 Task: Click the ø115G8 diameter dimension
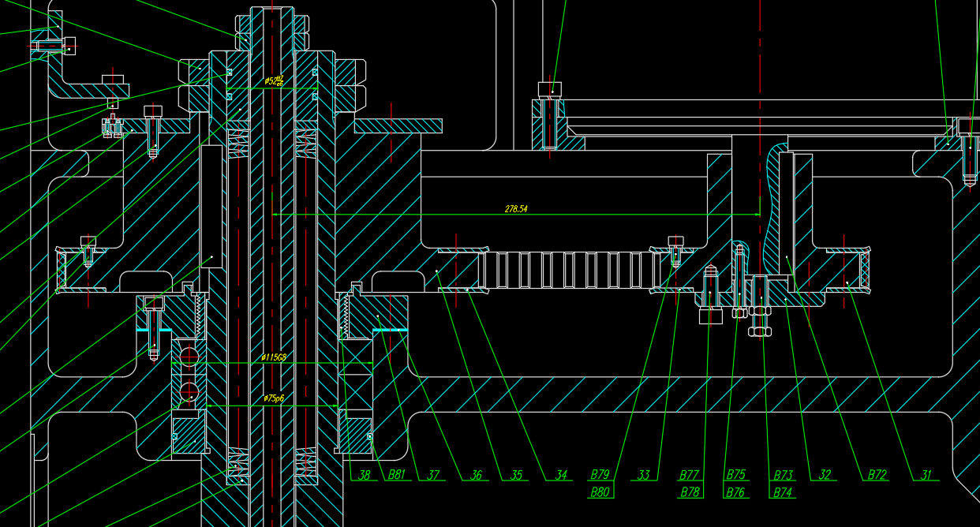(274, 357)
